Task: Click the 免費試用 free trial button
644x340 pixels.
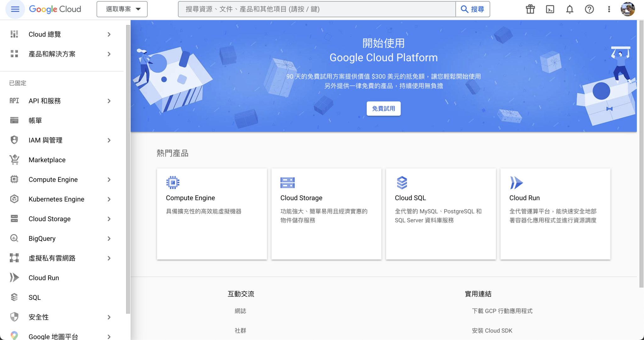Action: pos(384,108)
